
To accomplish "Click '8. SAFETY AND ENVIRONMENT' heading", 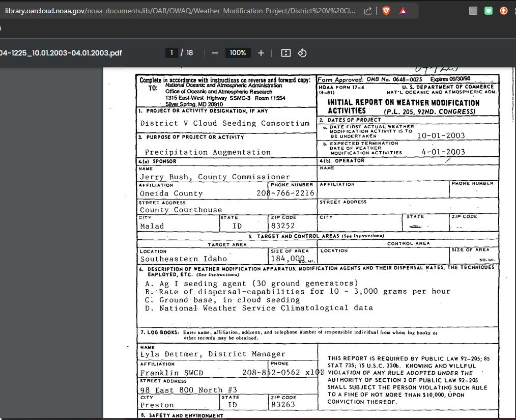I will pos(182,415).
